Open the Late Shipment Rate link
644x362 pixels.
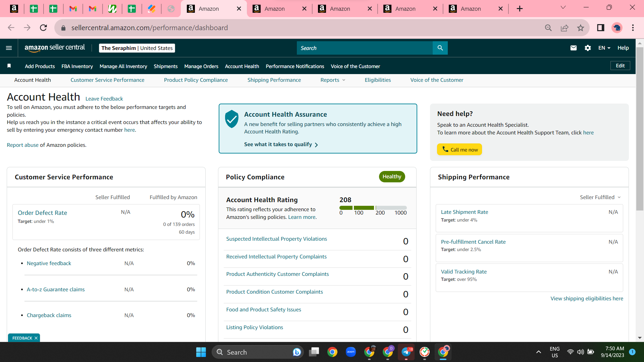[x=464, y=212]
